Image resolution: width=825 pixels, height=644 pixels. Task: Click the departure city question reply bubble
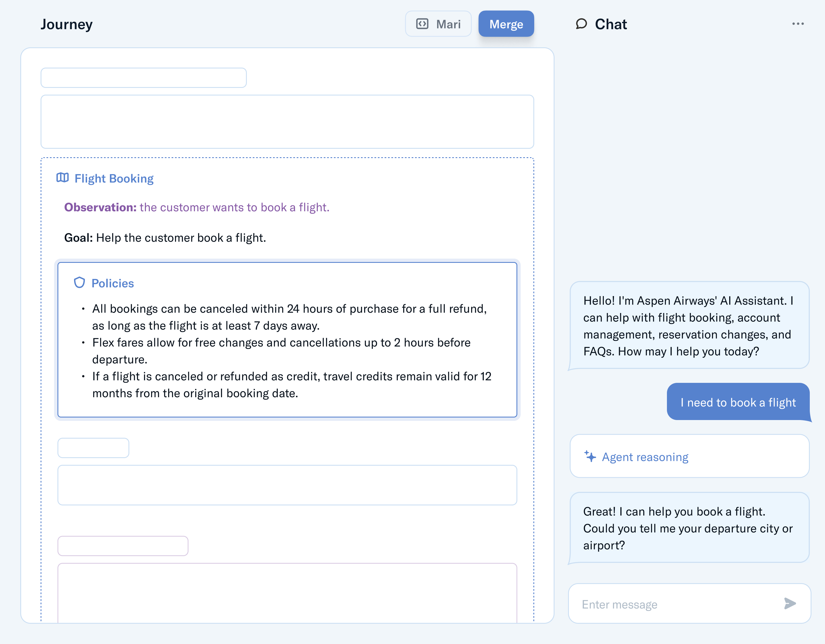tap(689, 528)
